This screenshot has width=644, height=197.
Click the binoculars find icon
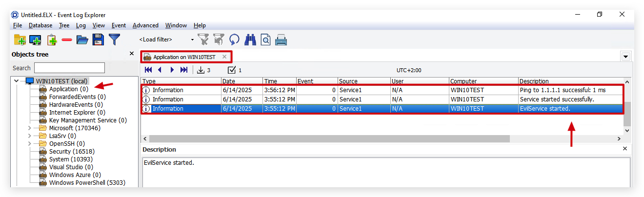(250, 39)
